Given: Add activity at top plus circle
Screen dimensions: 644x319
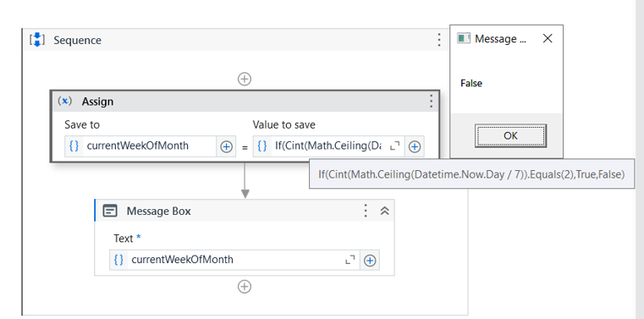Looking at the screenshot, I should pyautogui.click(x=245, y=79).
